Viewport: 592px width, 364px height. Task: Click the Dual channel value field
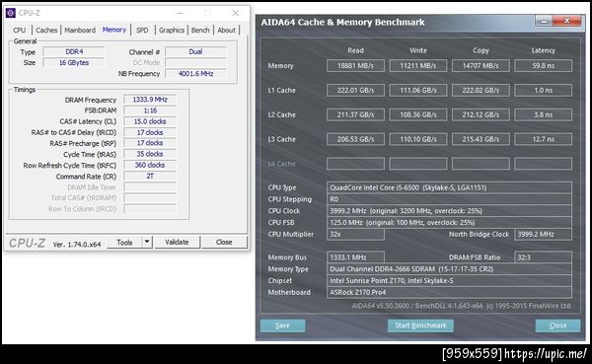(195, 51)
